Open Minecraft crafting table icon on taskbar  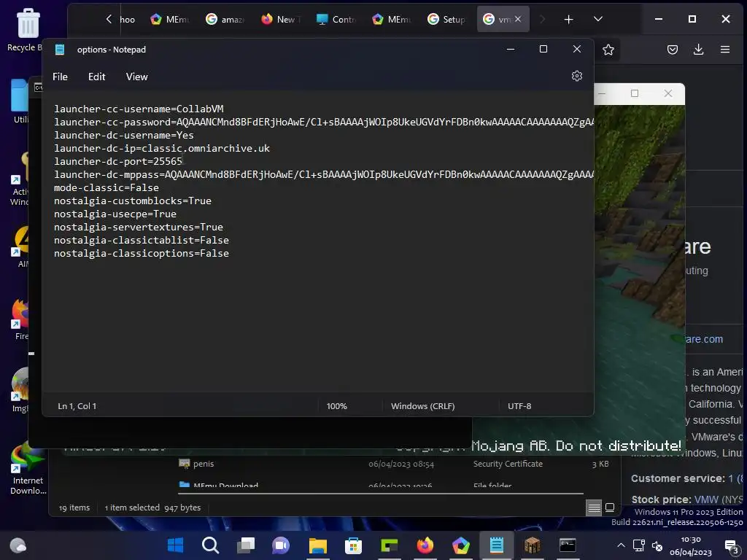coord(532,545)
